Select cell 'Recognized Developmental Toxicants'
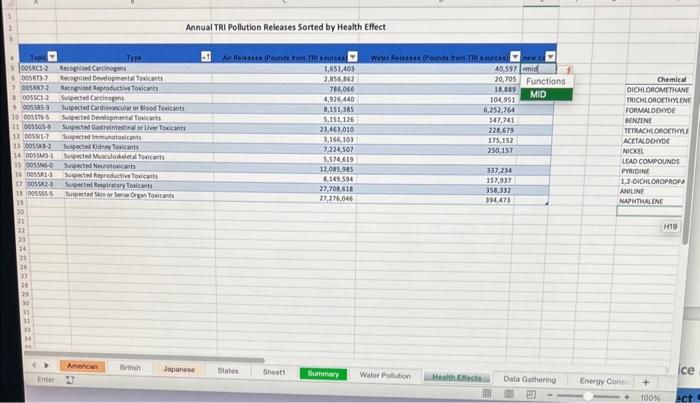 pos(112,78)
